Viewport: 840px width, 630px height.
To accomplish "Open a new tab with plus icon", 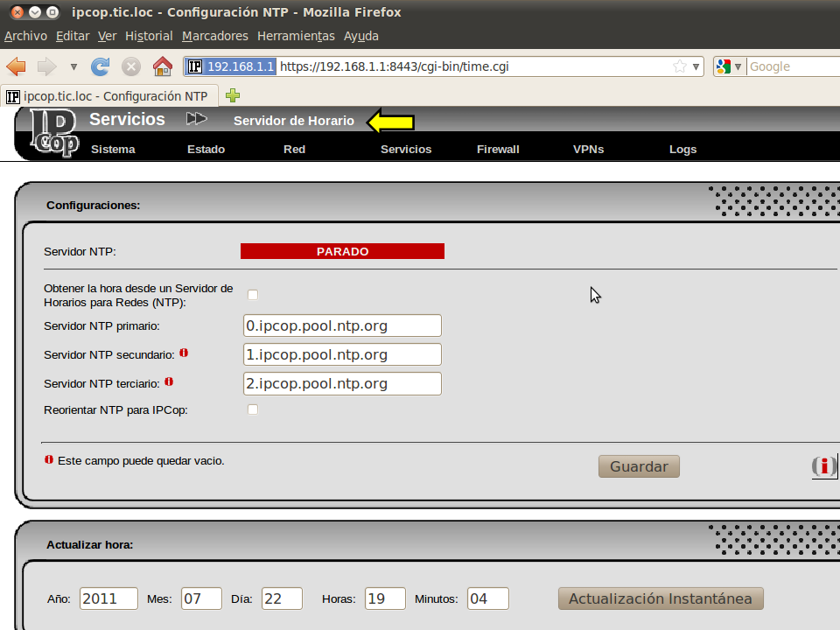I will (233, 95).
